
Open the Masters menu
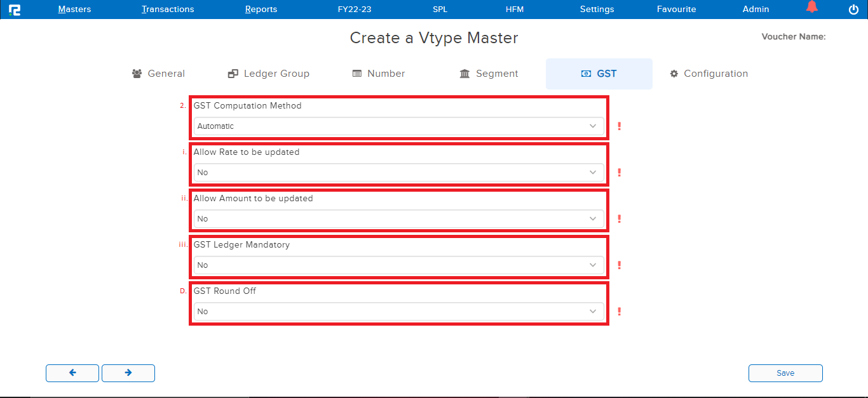point(74,10)
